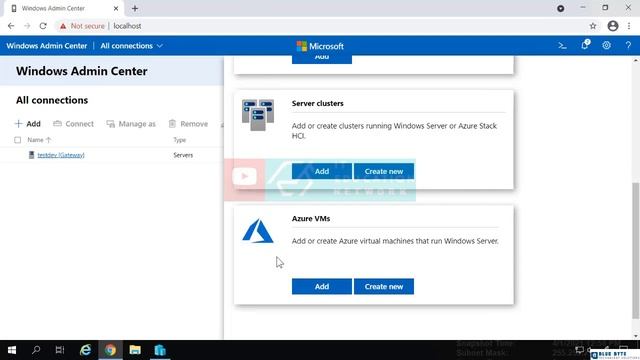The height and width of the screenshot is (360, 640).
Task: Open Server Manager taskbar icon
Action: [160, 350]
